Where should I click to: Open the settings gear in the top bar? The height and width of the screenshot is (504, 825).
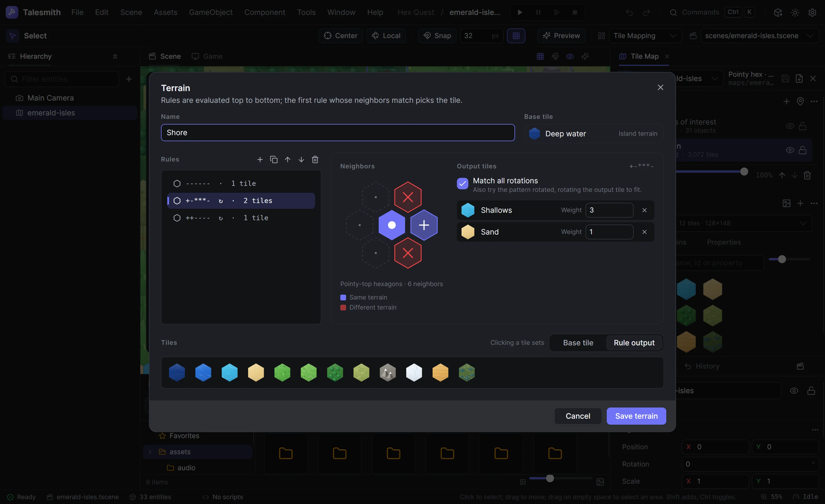(812, 12)
